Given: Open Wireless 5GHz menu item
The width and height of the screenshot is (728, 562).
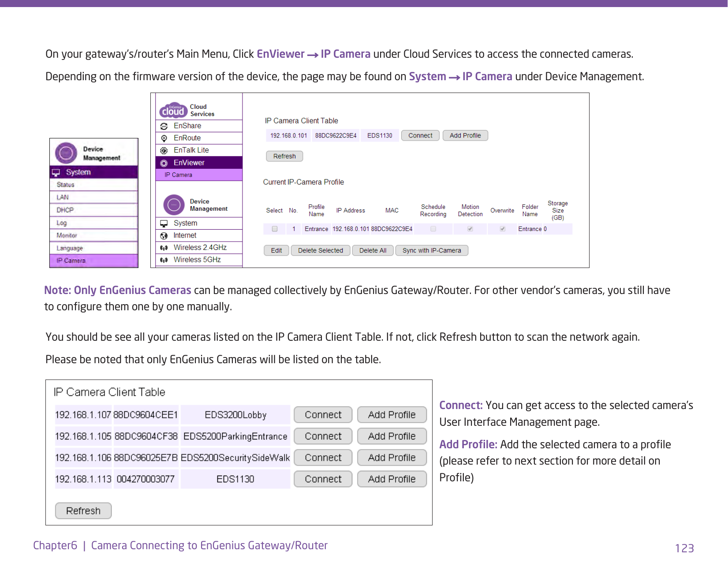Looking at the screenshot, I should click(x=199, y=260).
